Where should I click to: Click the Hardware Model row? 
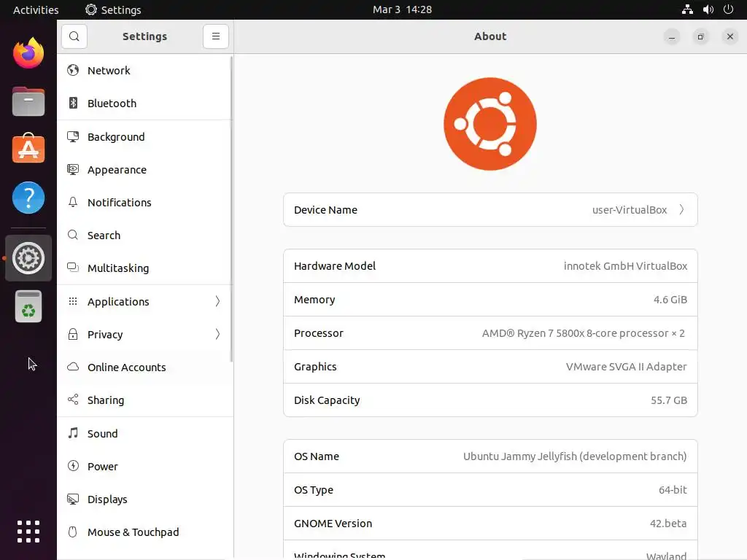pyautogui.click(x=490, y=265)
